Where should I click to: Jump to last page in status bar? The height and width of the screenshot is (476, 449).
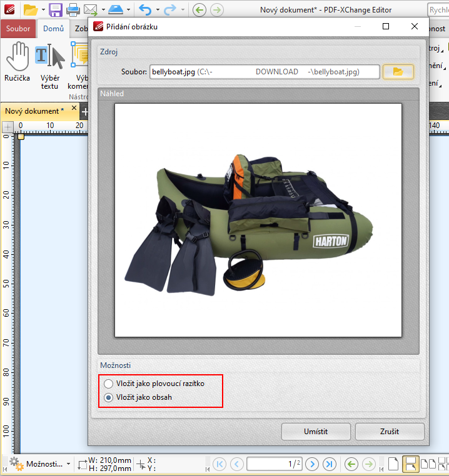click(x=328, y=464)
